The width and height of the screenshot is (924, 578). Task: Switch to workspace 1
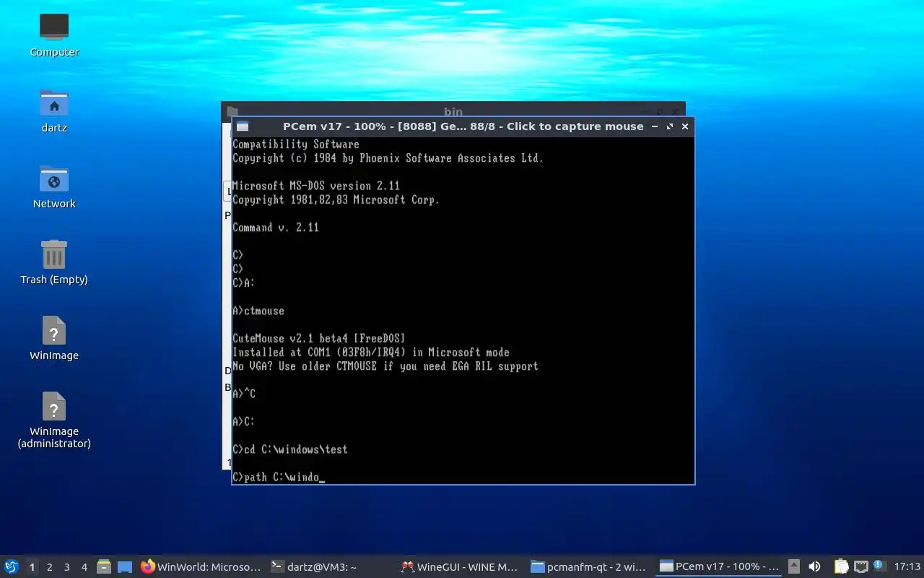point(32,567)
